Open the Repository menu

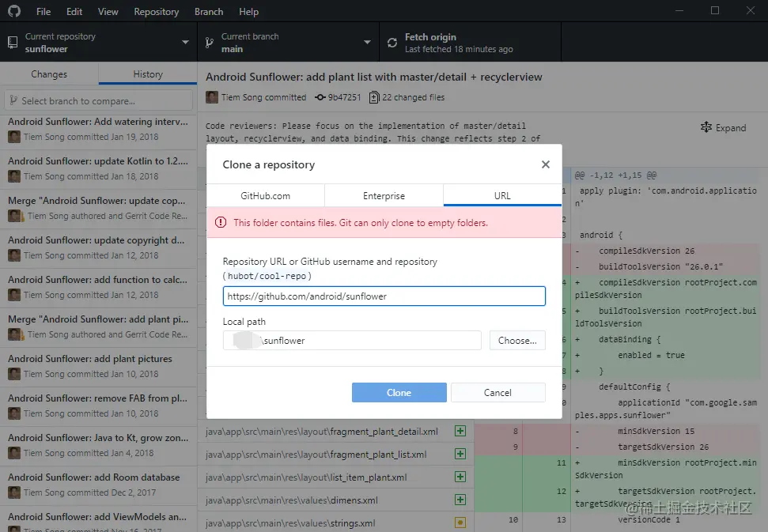pos(156,12)
